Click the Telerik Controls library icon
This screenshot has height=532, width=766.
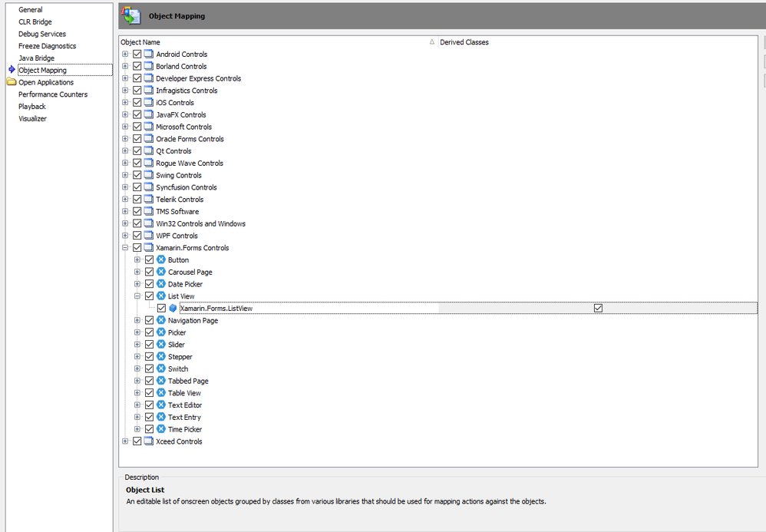tap(148, 200)
